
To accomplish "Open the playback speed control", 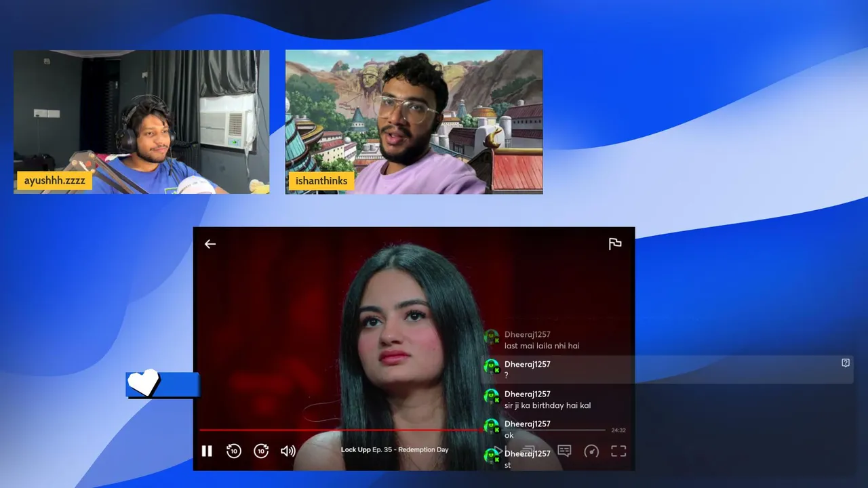I will [591, 451].
